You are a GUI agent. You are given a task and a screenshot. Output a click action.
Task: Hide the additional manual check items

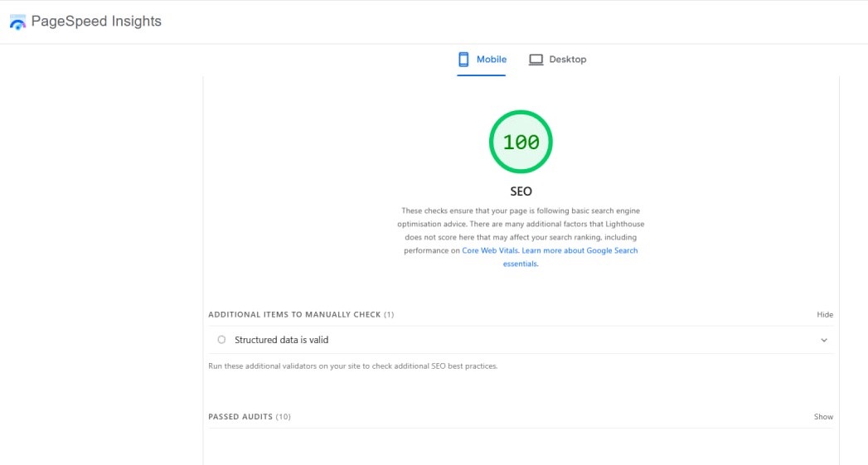pos(824,315)
